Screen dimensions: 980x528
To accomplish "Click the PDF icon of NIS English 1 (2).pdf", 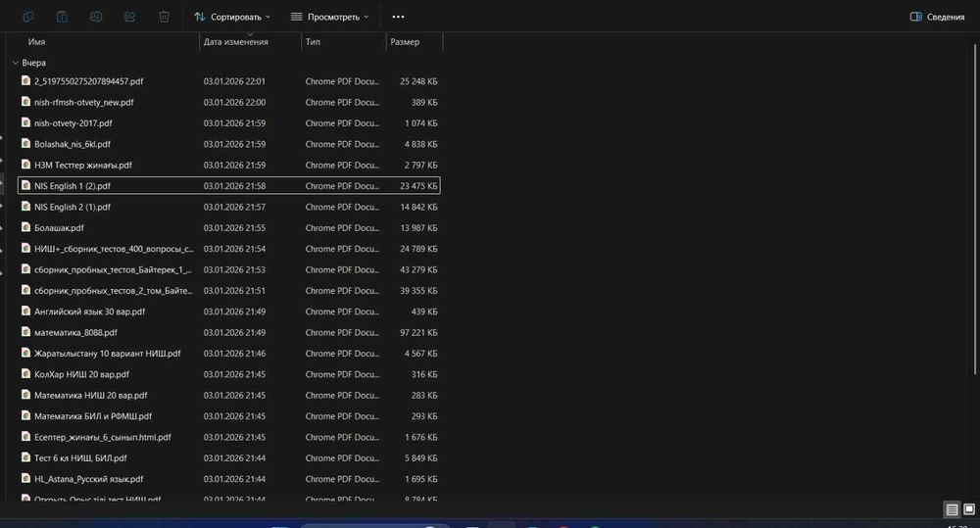I will coord(25,185).
